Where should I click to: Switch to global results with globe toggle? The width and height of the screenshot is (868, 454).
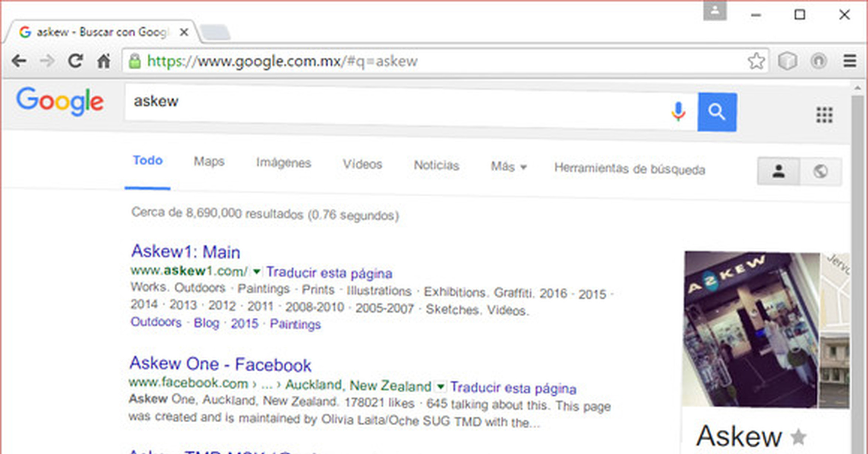click(x=821, y=171)
